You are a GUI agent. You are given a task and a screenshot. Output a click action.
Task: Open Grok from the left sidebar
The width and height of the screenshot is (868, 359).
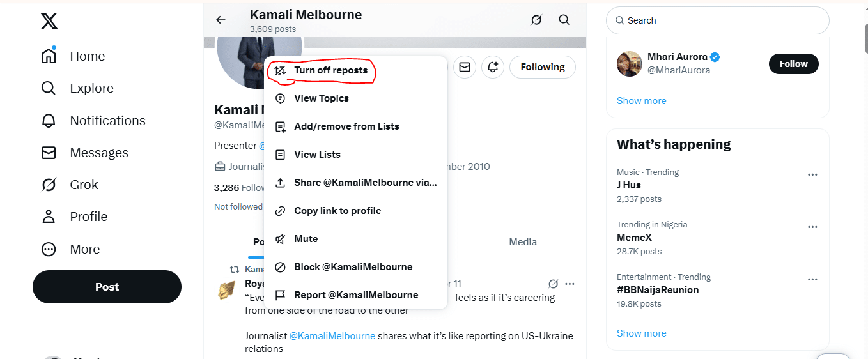[84, 185]
